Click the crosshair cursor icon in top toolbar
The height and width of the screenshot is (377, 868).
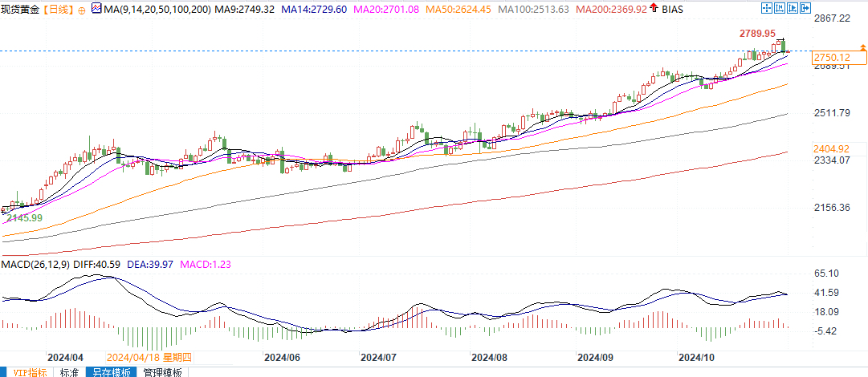pos(765,8)
